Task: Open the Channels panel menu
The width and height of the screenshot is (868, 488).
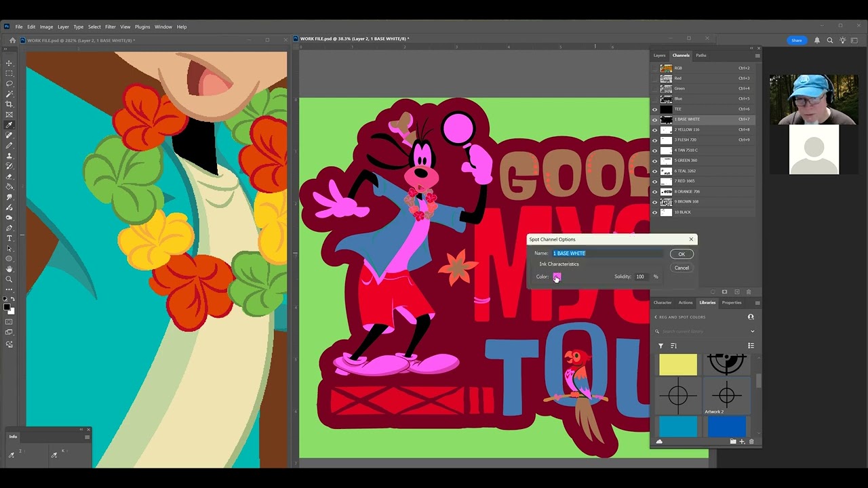Action: 757,56
